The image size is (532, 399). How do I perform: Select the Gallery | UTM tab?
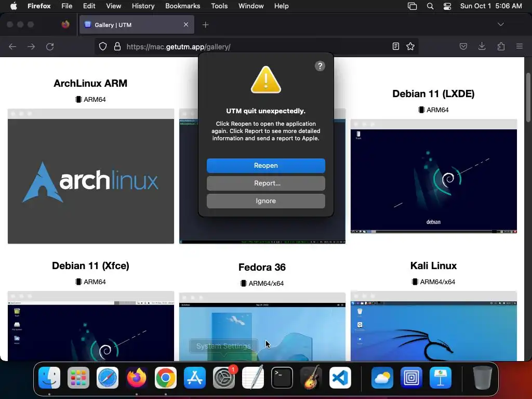tap(137, 24)
